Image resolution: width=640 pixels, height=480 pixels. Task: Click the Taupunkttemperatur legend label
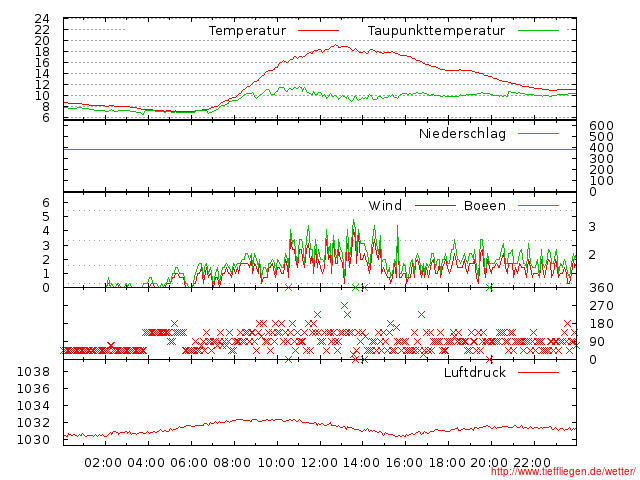pos(436,31)
